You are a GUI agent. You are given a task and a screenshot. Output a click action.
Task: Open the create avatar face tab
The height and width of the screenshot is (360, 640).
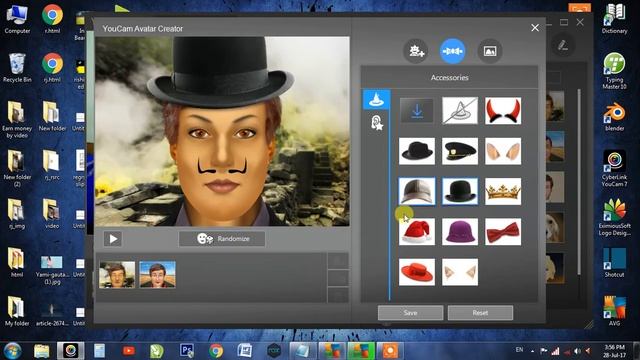point(416,51)
